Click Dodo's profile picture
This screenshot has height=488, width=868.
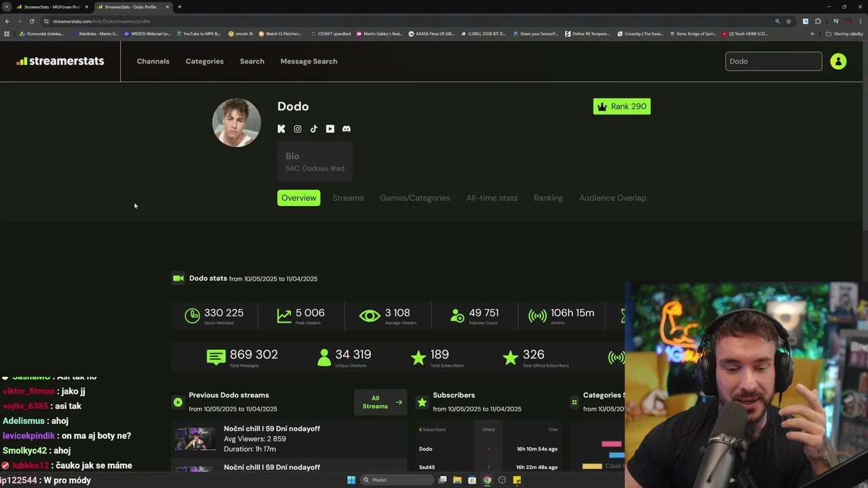[x=237, y=123]
